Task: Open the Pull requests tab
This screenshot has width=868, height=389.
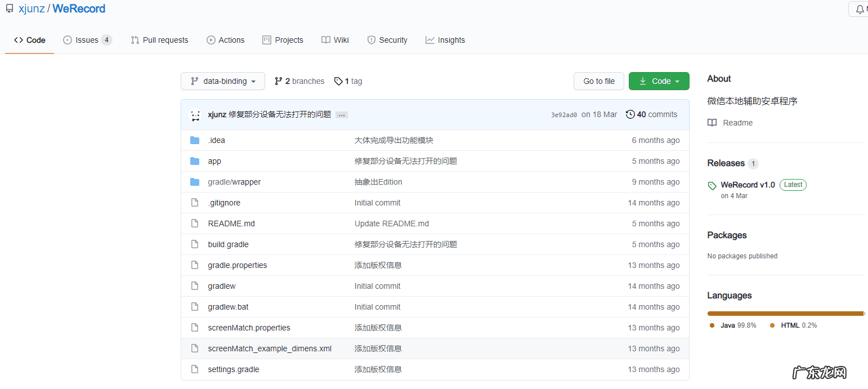Action: tap(159, 40)
